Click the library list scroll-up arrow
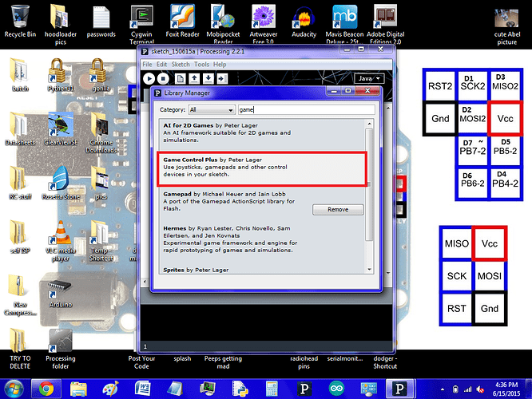The height and width of the screenshot is (399, 532). pos(370,124)
